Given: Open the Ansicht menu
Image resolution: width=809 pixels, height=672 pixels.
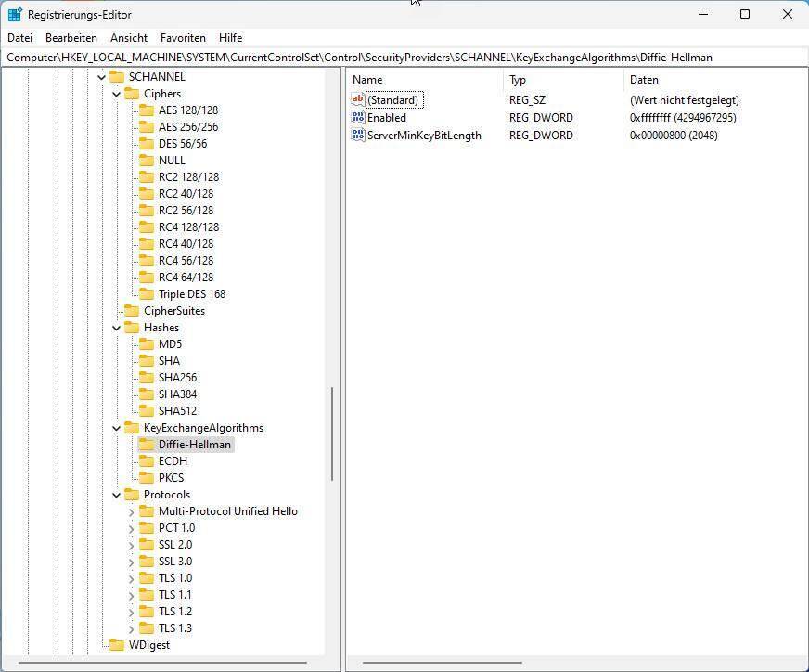Looking at the screenshot, I should pos(129,38).
